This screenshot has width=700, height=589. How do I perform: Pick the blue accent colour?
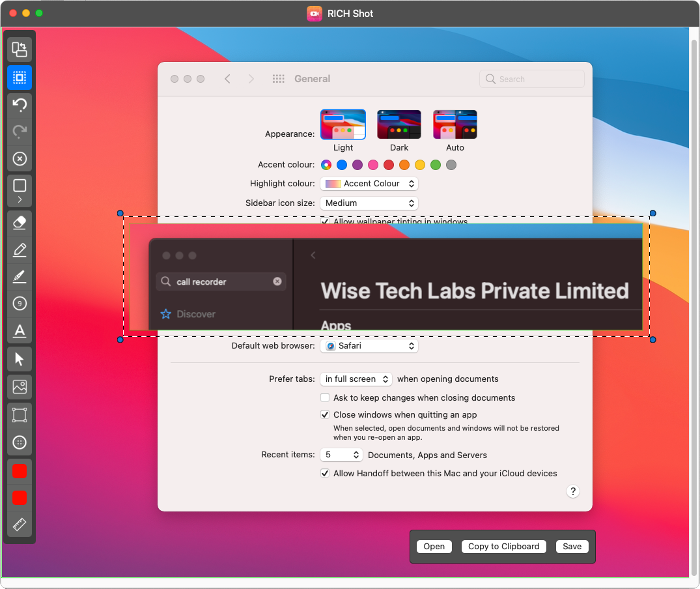tap(342, 165)
